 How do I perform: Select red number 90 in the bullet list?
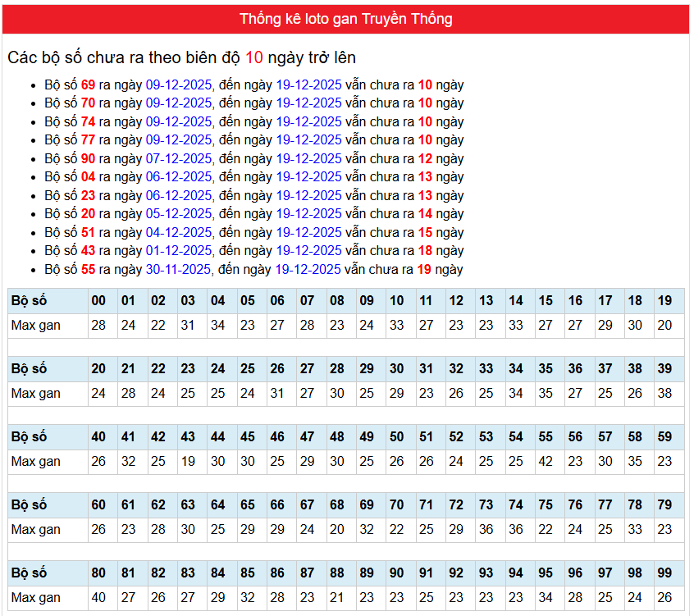(x=89, y=158)
